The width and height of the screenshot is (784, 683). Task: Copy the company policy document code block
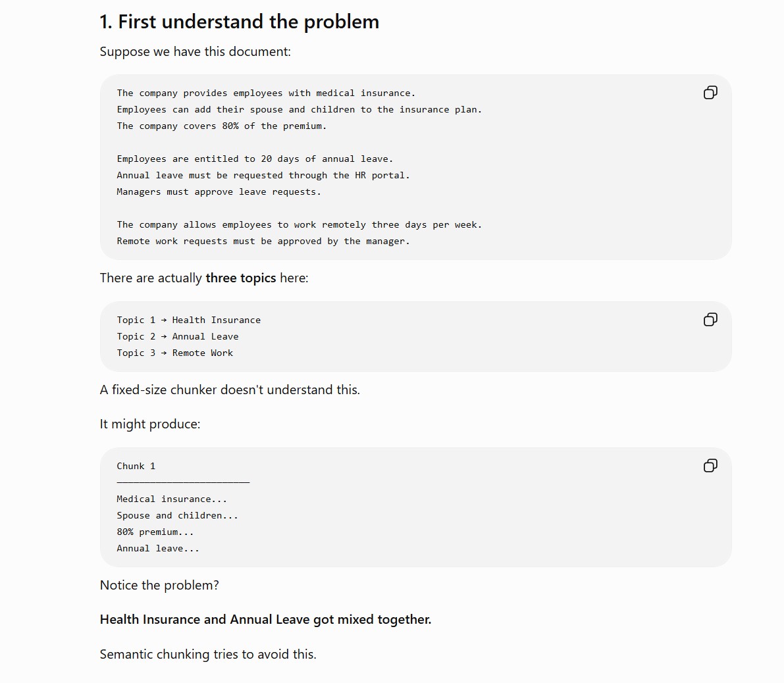(x=710, y=93)
